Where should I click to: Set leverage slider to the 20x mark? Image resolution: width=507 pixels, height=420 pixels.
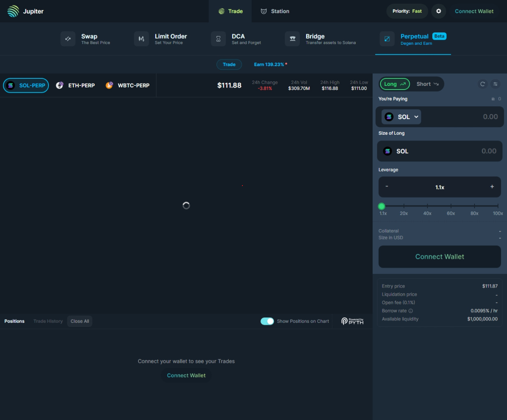pos(404,206)
